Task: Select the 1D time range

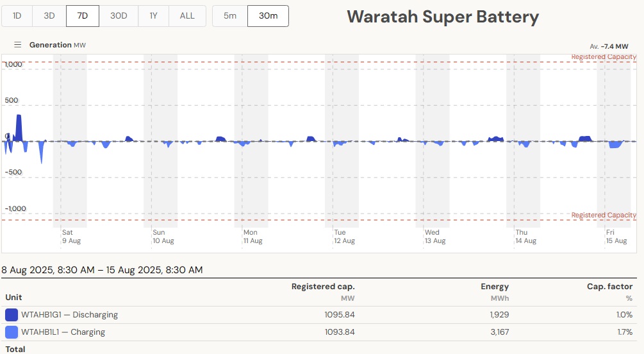Action: coord(17,16)
